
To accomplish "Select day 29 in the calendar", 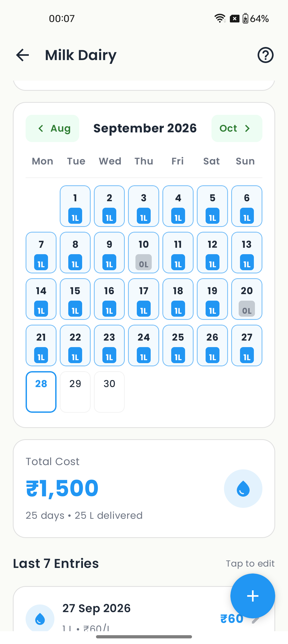I will (75, 392).
